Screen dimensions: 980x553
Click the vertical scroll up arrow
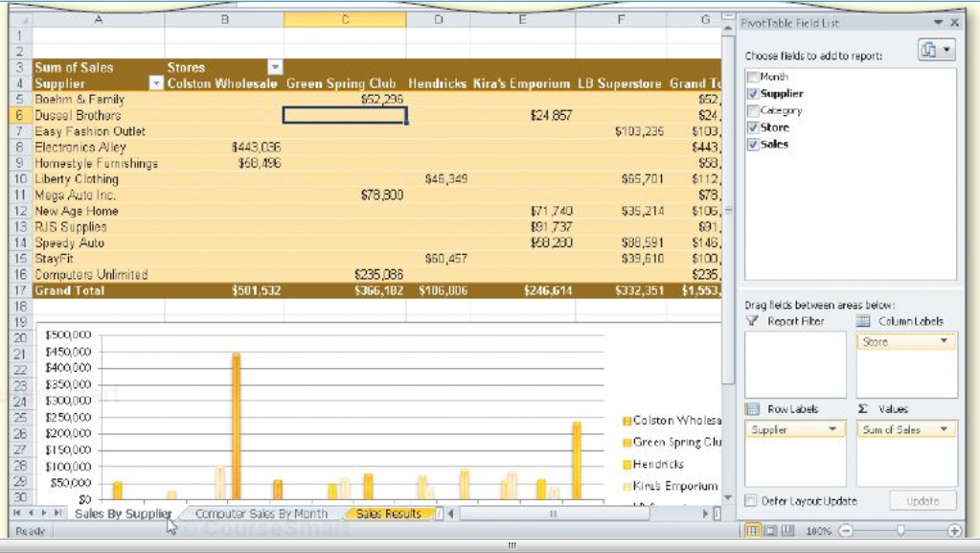tap(727, 29)
